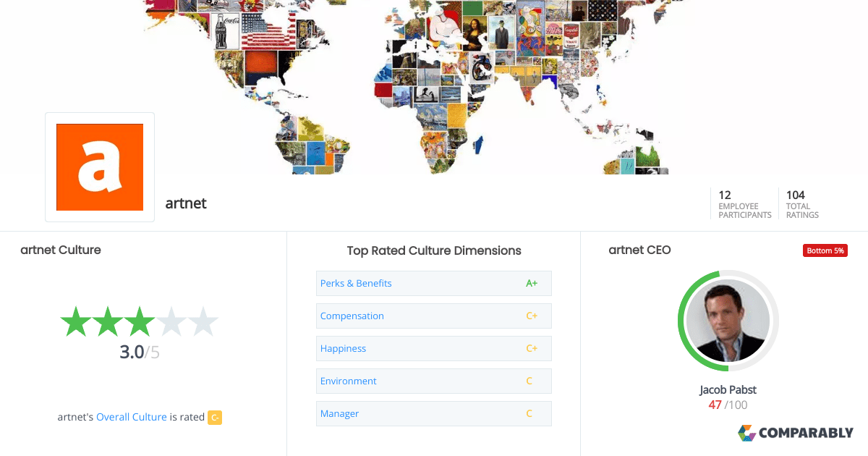Click the Comparably pinwheel colored icon
The image size is (868, 456).
pos(746,433)
